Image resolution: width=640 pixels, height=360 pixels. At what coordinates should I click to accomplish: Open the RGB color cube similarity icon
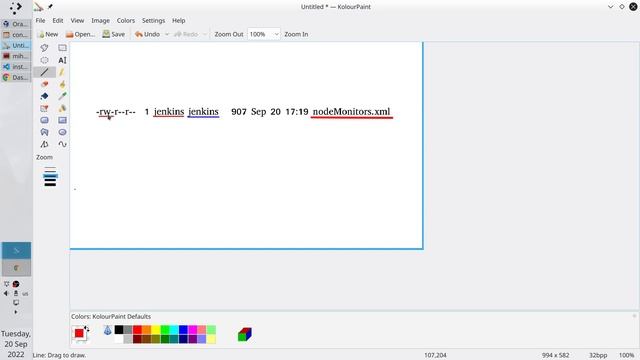point(244,334)
